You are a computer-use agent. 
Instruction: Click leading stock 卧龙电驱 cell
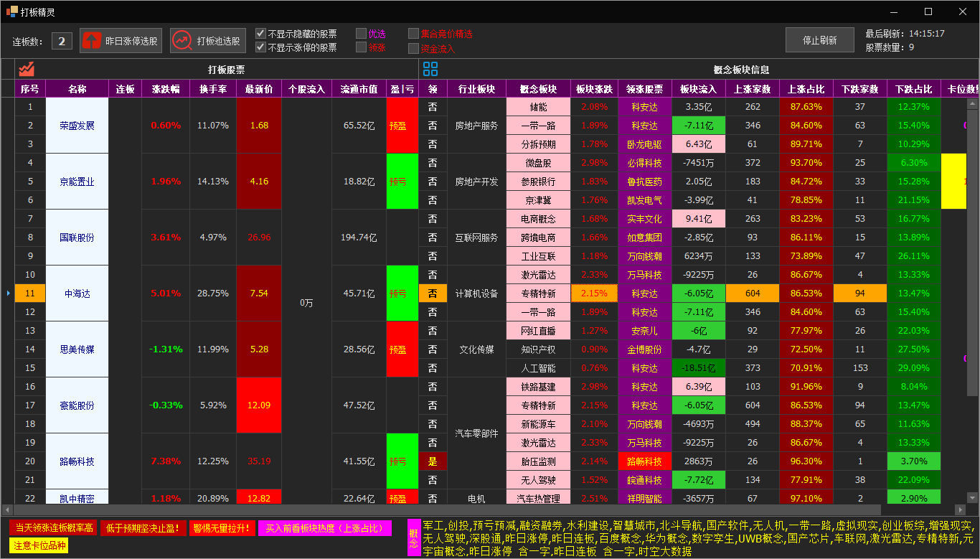(644, 144)
